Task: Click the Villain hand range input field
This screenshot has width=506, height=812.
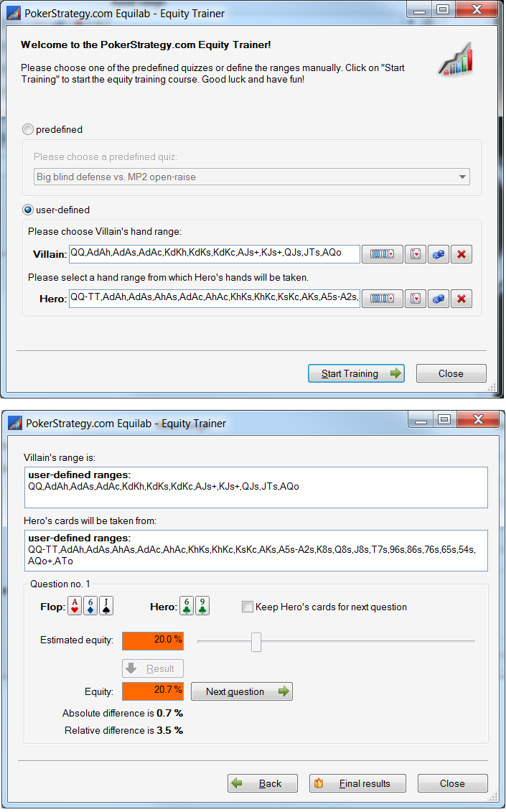Action: coord(215,253)
